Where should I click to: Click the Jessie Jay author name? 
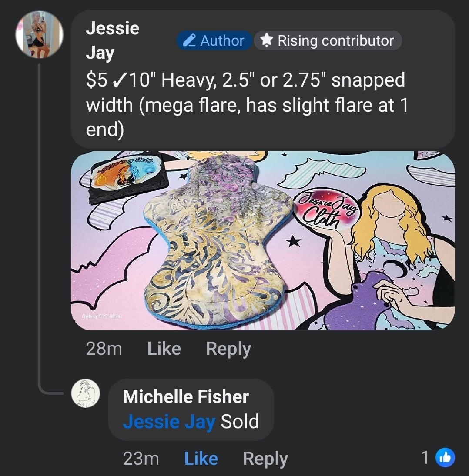pyautogui.click(x=112, y=40)
